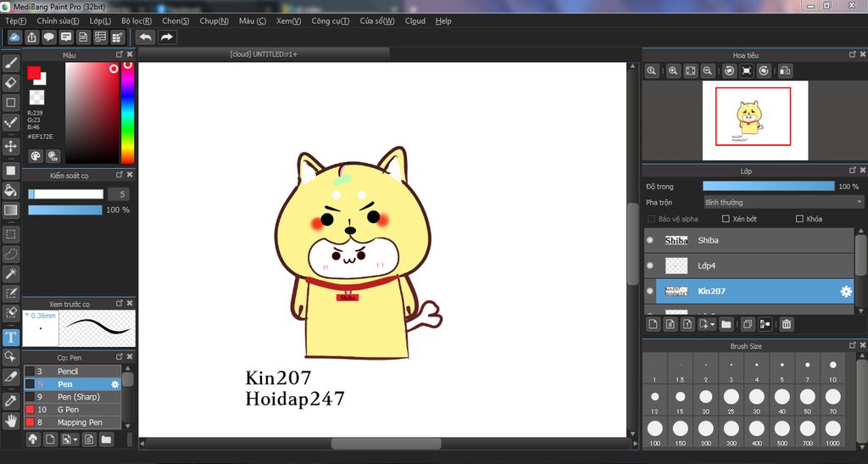The height and width of the screenshot is (464, 868).
Task: Select the Magic Wand tool
Action: point(10,273)
